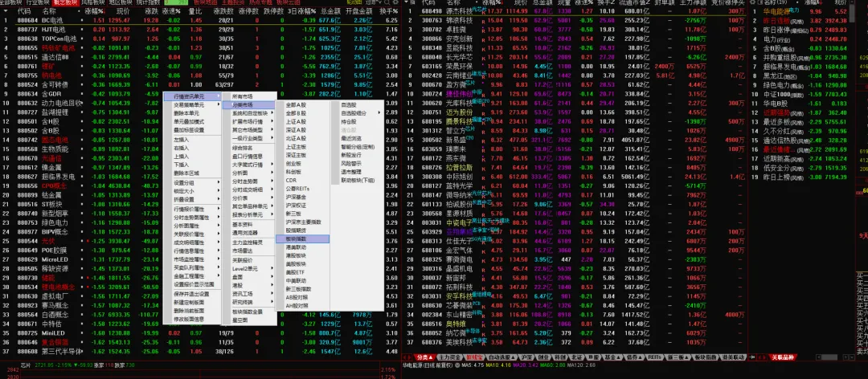
Task: Expand the 系统和自定板块 submenu
Action: click(x=249, y=113)
